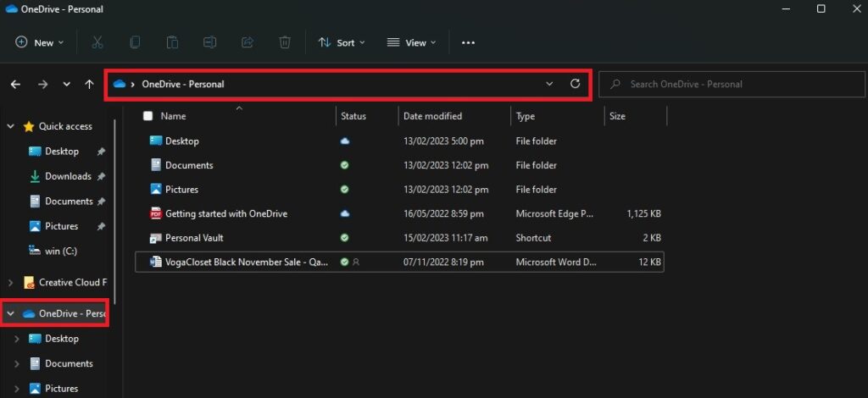Click the Paste clipboard icon
Screen dimensions: 868x398
[172, 42]
